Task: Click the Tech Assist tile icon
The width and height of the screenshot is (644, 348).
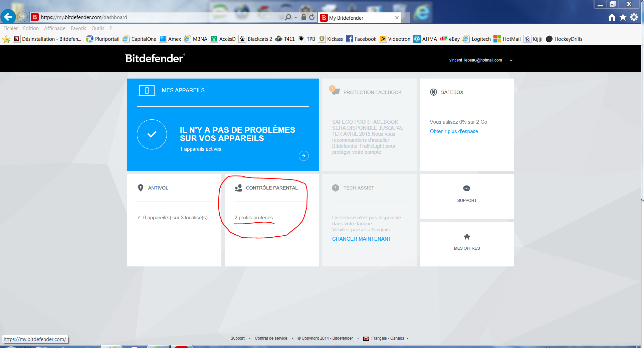Action: [x=336, y=188]
